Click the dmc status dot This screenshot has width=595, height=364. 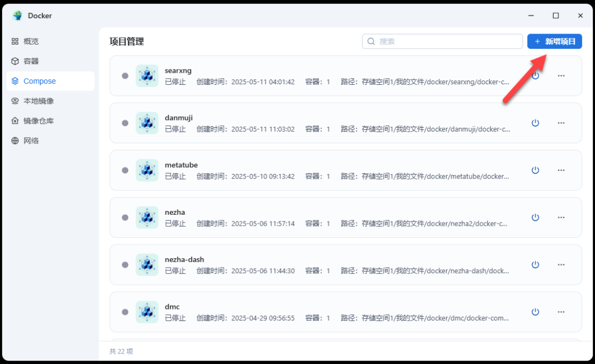tap(125, 312)
